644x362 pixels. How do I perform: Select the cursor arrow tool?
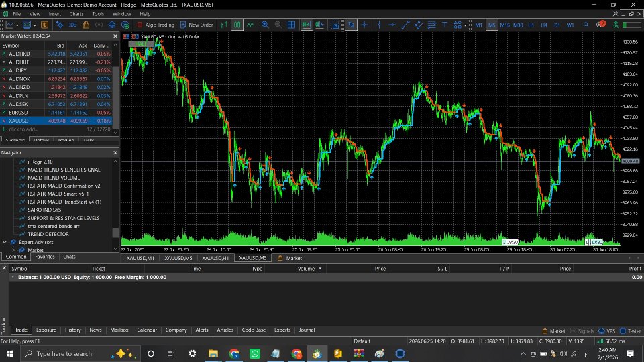point(351,25)
